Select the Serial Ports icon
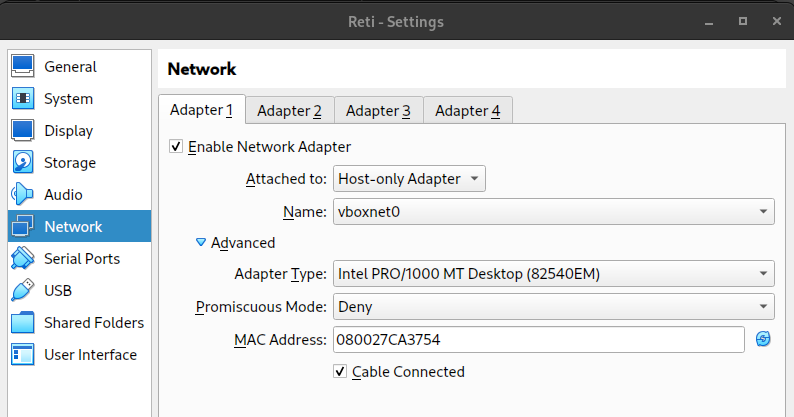 (24, 259)
